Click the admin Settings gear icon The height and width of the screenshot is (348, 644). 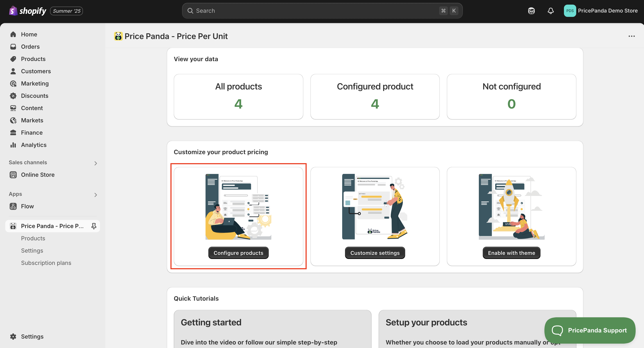pos(13,337)
